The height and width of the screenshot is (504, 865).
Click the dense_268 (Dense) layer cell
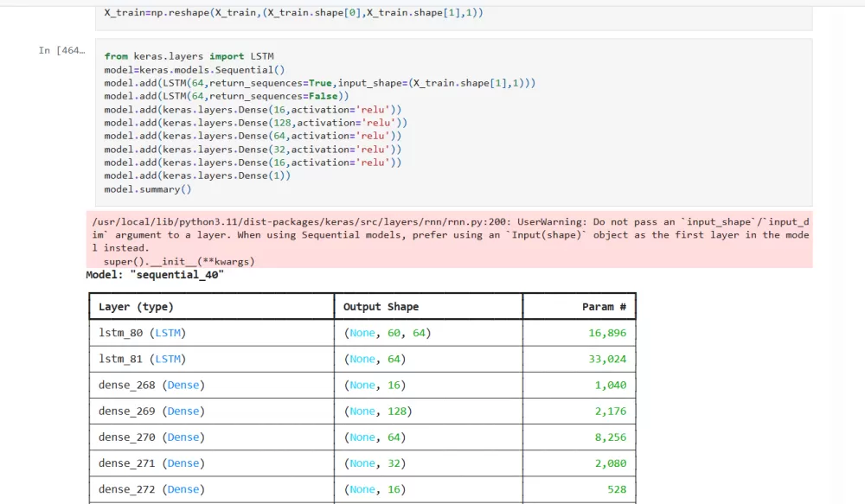(151, 385)
